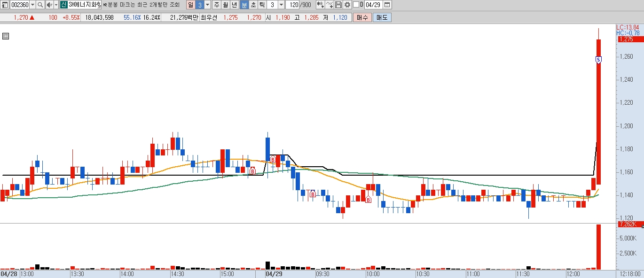
Task: Edit the stock code field 002360
Action: (19, 5)
